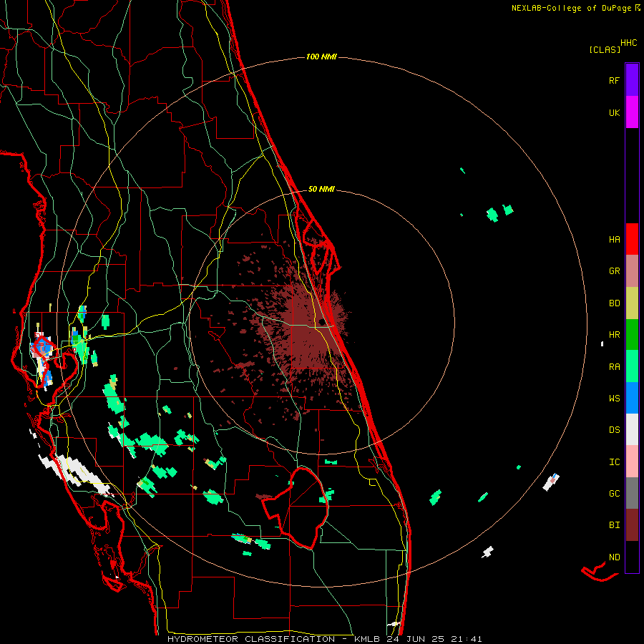Click the blue wet snow cell near Tampa Bay
Image resolution: width=644 pixels, height=644 pixels.
coord(42,348)
